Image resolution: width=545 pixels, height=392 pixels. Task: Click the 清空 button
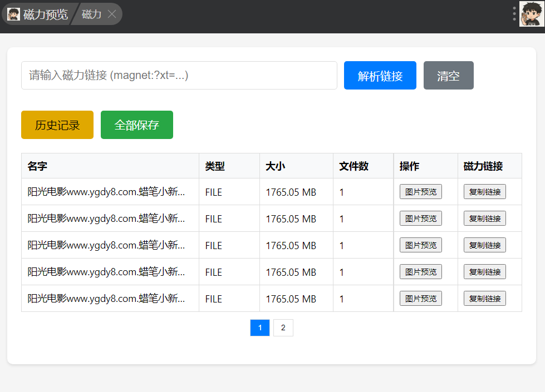tap(448, 76)
